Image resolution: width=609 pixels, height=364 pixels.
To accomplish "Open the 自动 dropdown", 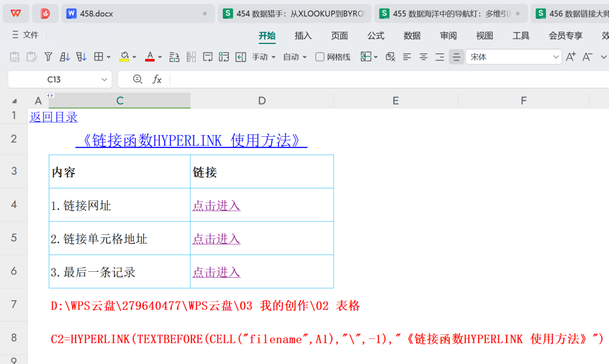I will pos(295,57).
